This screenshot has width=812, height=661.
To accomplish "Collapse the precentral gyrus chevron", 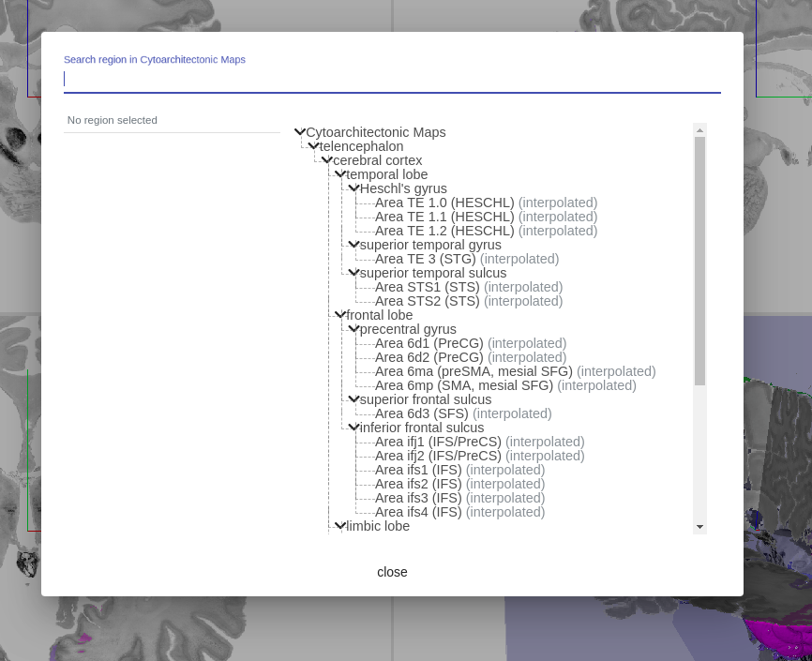I will [353, 328].
